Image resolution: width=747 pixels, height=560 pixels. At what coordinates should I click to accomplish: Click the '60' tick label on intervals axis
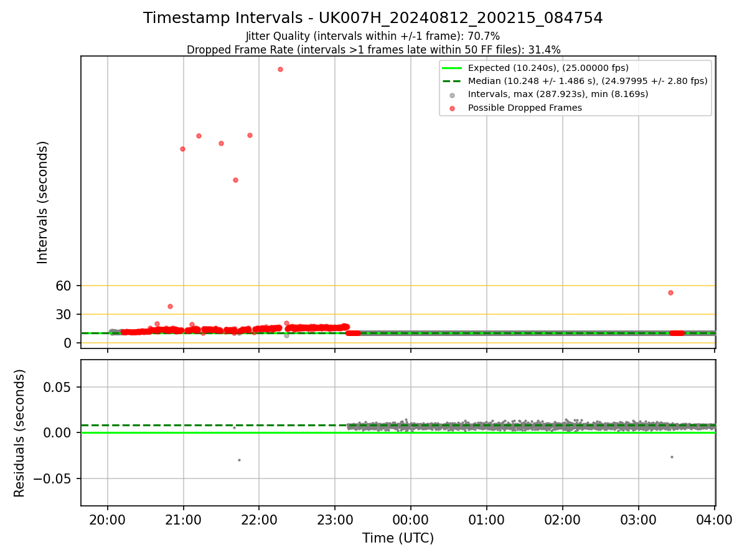click(x=64, y=286)
